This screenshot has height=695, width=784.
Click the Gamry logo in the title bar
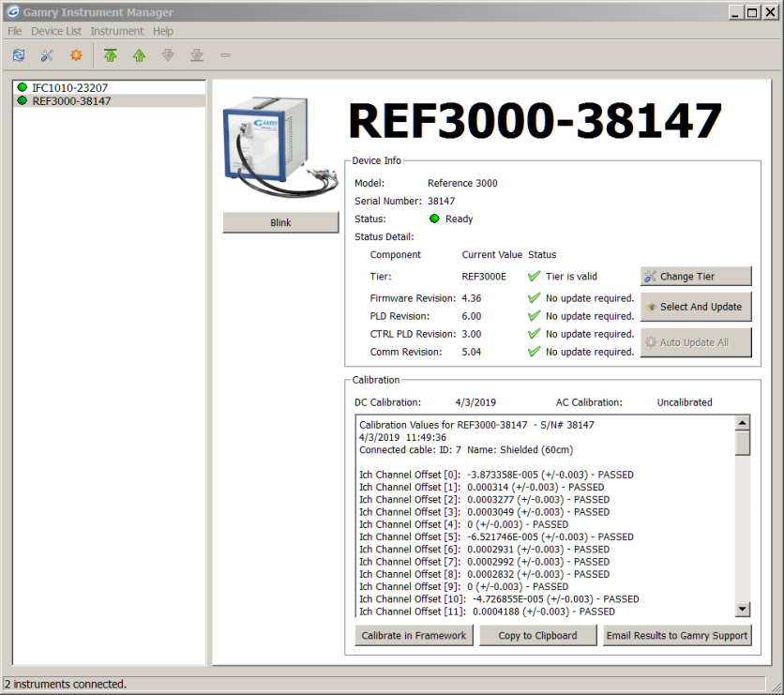tap(12, 12)
